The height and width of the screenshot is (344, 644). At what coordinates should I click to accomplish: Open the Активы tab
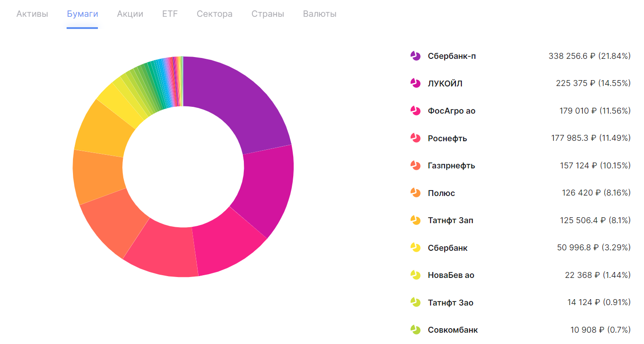coord(32,14)
